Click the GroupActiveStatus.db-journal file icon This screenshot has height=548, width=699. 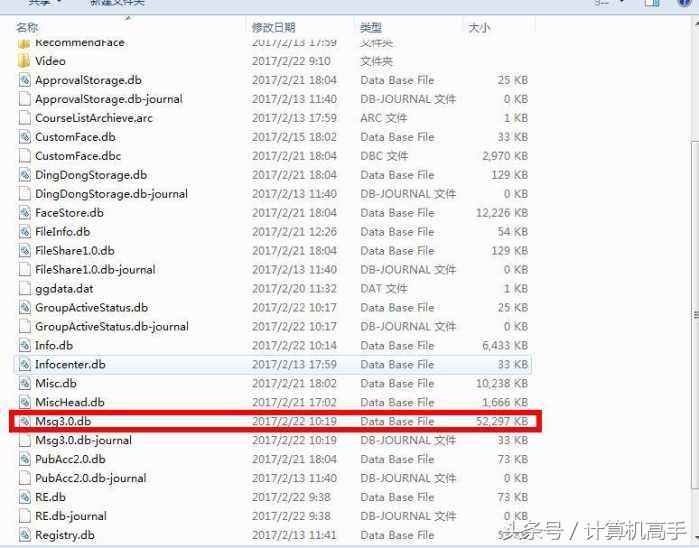25,326
